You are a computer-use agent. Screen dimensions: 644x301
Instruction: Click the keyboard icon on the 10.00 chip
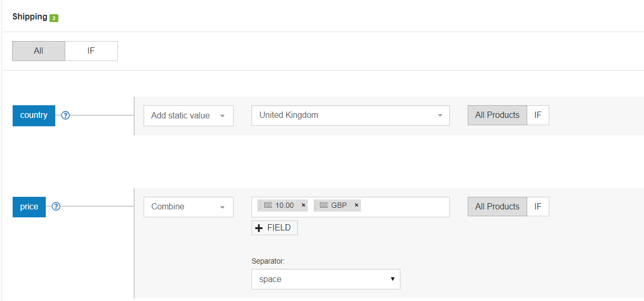tap(268, 205)
